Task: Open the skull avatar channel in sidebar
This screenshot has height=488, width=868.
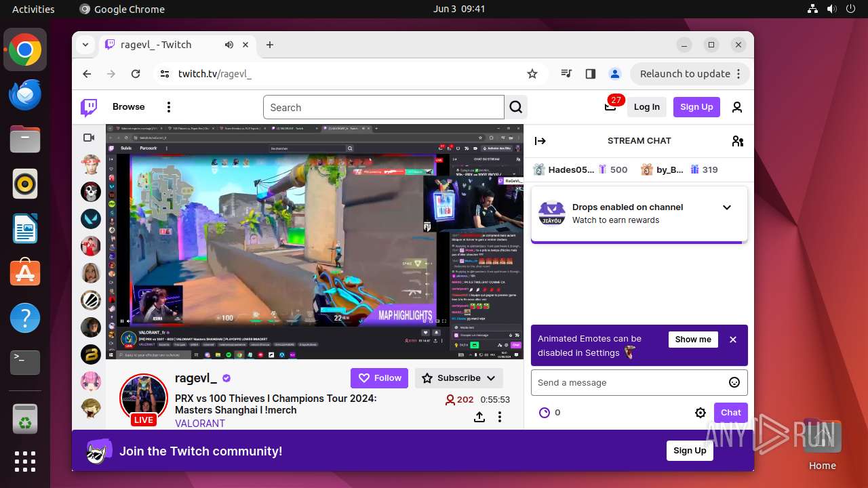Action: coord(91,192)
